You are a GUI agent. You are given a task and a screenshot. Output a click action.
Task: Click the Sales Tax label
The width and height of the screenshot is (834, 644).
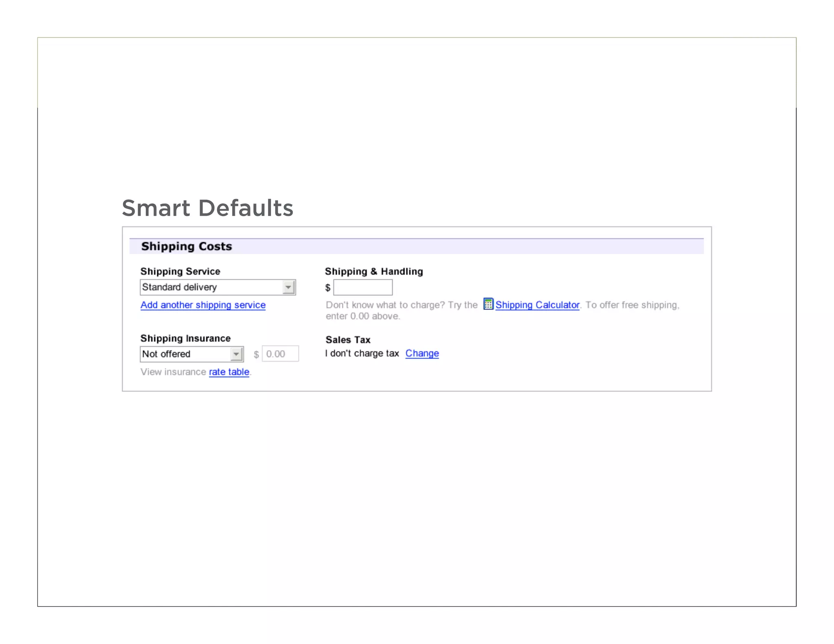pos(348,340)
